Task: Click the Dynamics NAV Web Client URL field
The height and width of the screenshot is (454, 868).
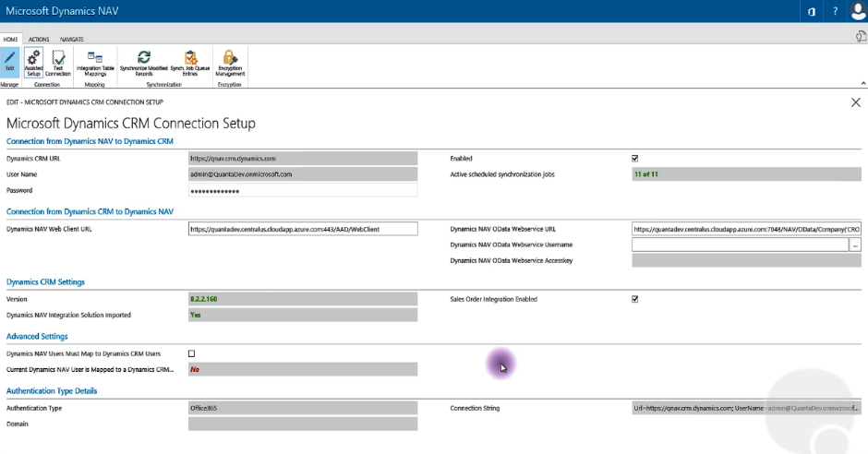Action: [303, 229]
